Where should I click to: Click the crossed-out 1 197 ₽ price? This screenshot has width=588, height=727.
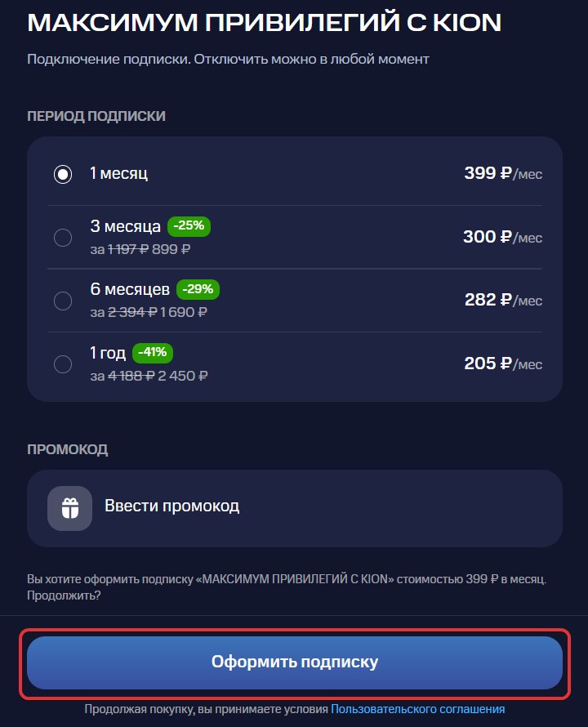(124, 250)
